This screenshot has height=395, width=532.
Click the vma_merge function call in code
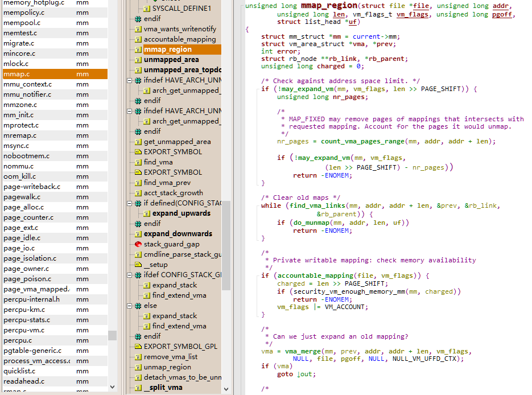click(x=303, y=351)
